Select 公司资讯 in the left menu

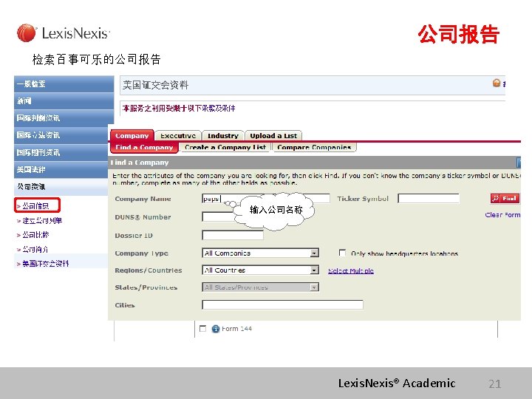tap(61, 187)
